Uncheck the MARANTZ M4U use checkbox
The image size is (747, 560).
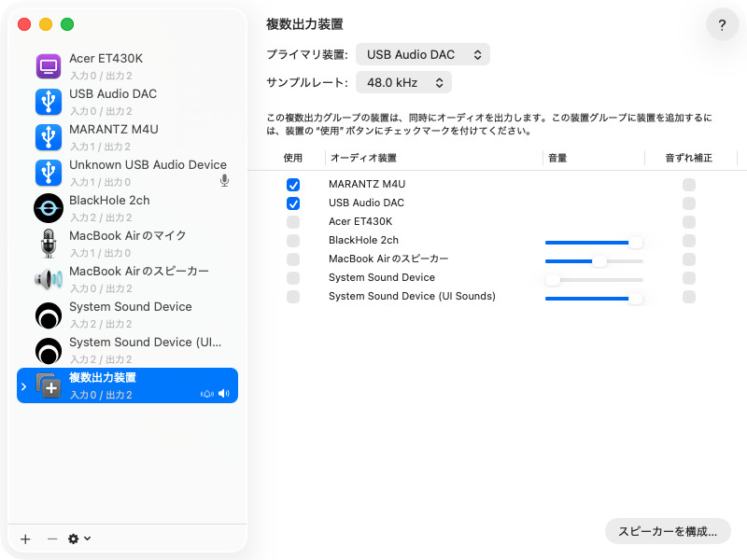pyautogui.click(x=293, y=185)
